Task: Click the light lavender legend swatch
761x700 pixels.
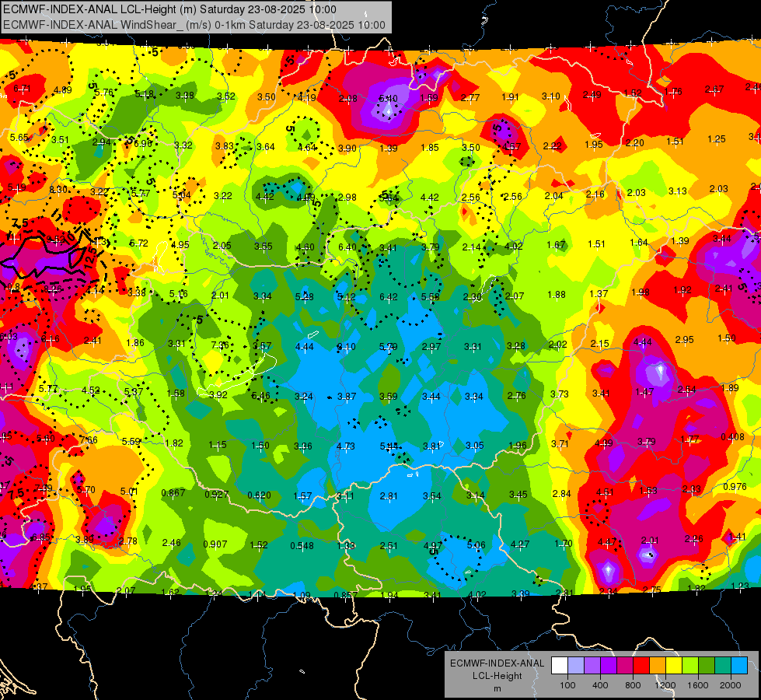Action: [x=576, y=666]
